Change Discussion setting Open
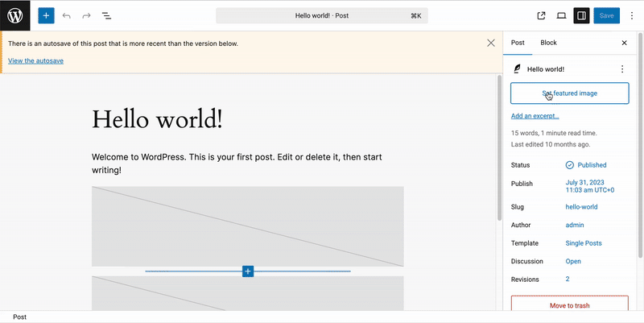Image resolution: width=644 pixels, height=323 pixels. click(573, 261)
